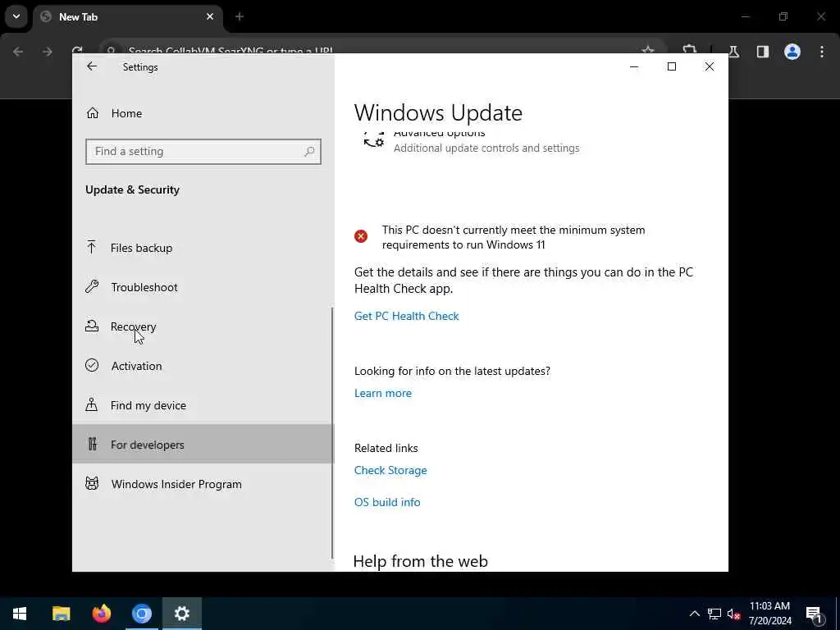The height and width of the screenshot is (630, 840).
Task: Open Chrome three-dot menu
Action: point(822,52)
